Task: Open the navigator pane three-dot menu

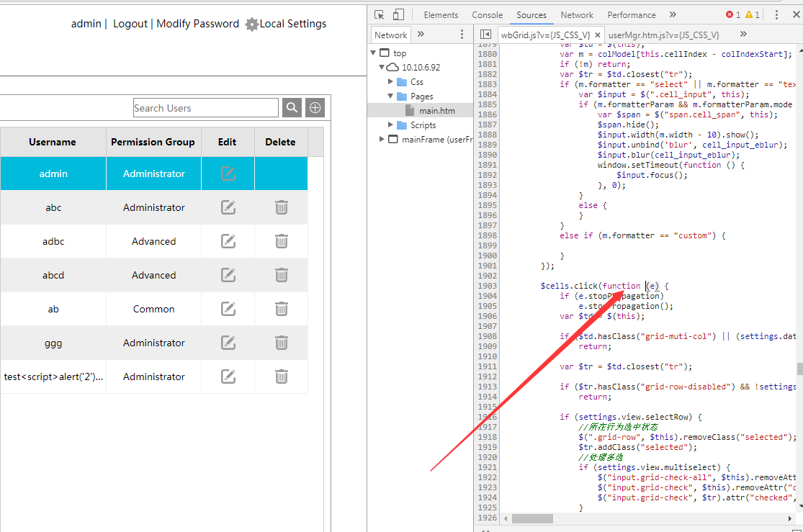Action: click(462, 35)
